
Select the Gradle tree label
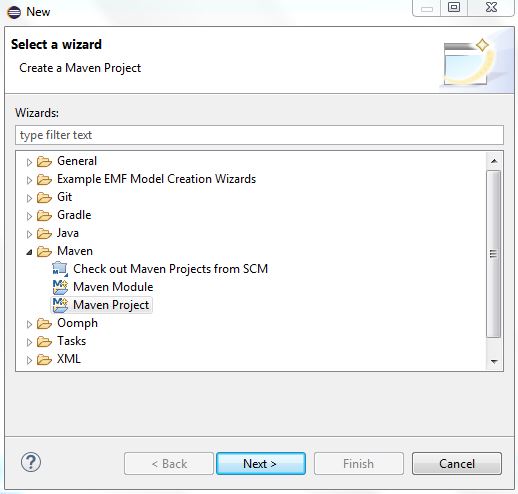point(74,215)
